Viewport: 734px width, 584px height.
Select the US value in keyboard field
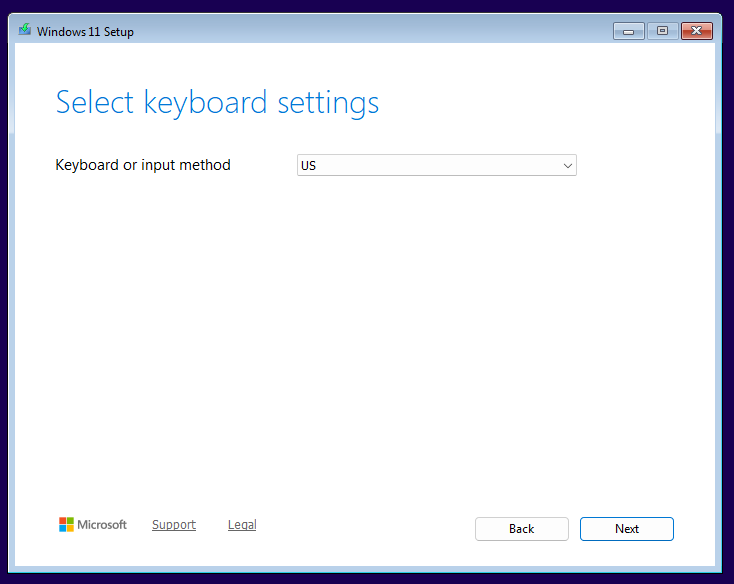click(x=308, y=166)
